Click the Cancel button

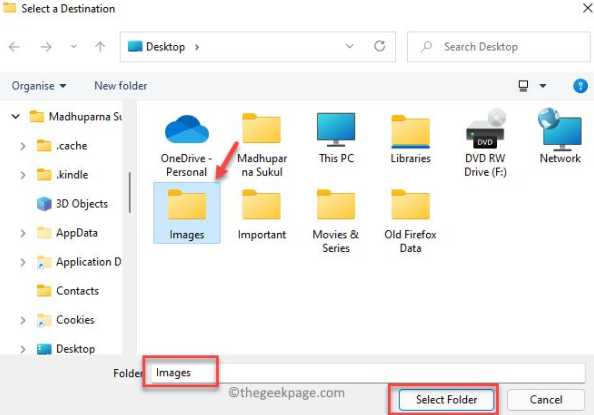point(546,400)
